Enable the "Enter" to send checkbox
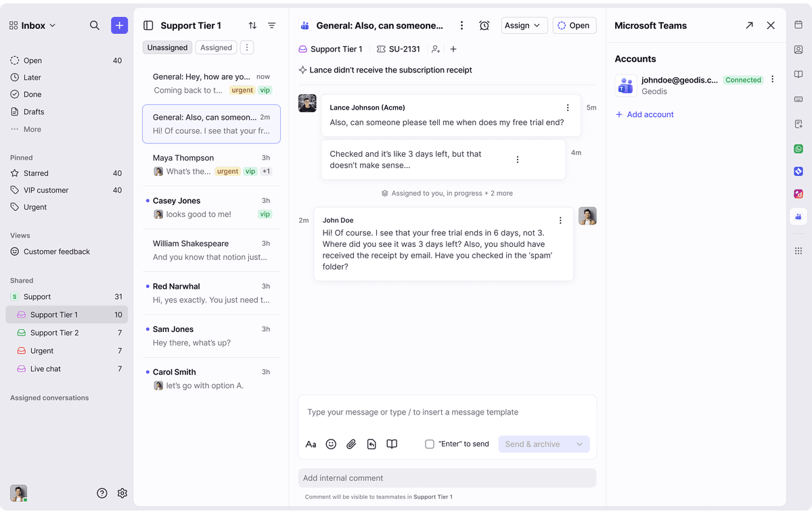The image size is (812, 514). [x=430, y=444]
